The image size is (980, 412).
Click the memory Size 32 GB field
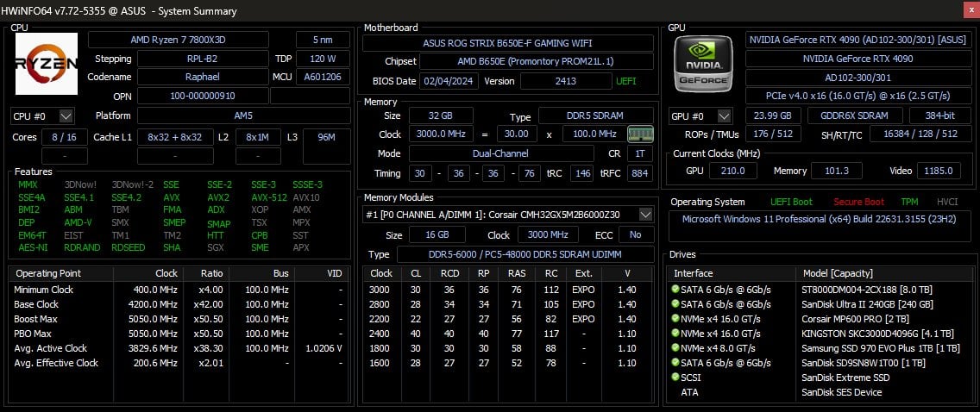pyautogui.click(x=441, y=116)
